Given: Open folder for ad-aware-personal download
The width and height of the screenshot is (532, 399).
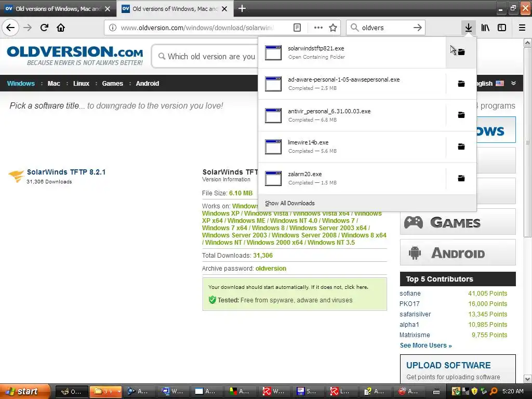Looking at the screenshot, I should point(461,84).
